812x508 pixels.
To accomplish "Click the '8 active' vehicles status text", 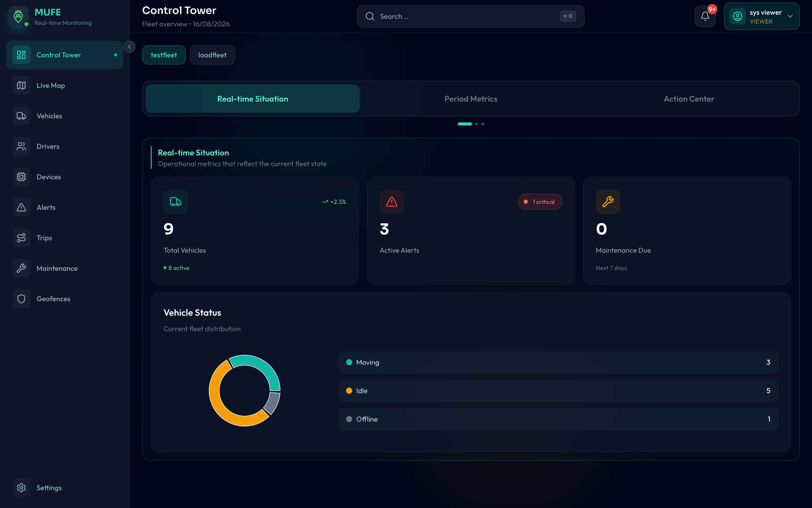I will pos(179,268).
